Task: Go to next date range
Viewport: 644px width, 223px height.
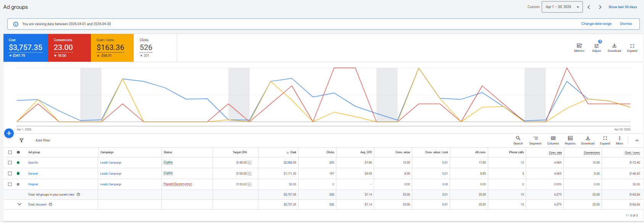Action: [x=600, y=7]
